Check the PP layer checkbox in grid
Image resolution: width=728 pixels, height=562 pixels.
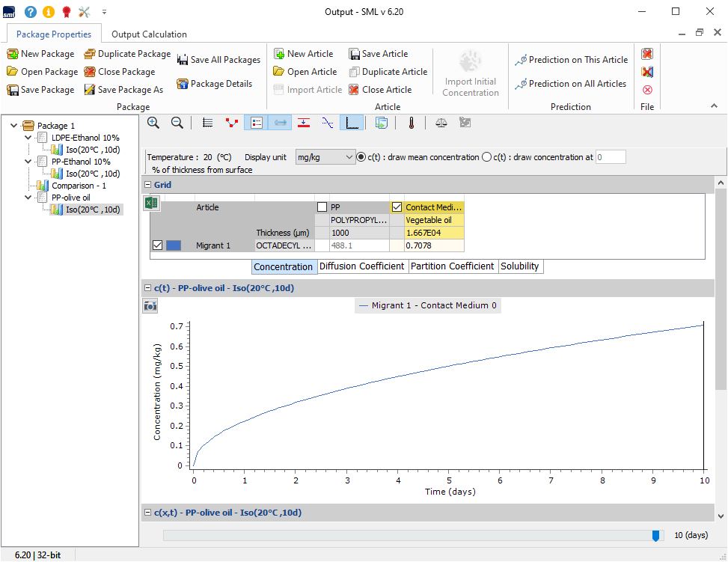pyautogui.click(x=322, y=207)
